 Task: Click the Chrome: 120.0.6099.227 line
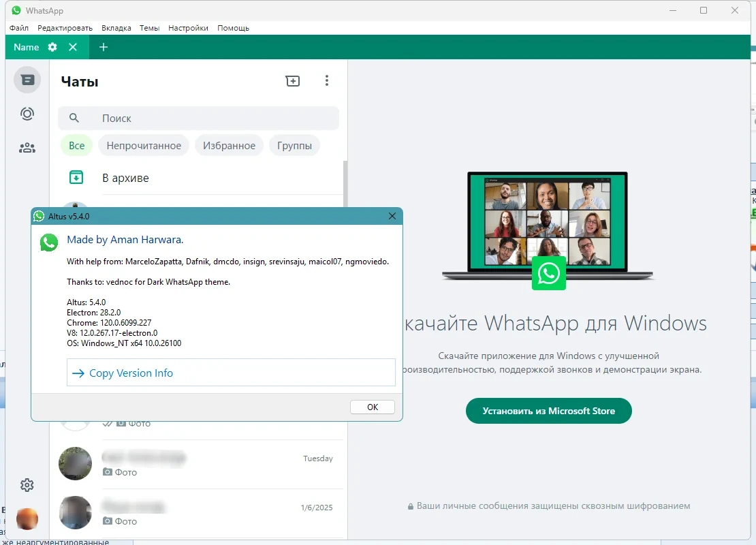[109, 323]
